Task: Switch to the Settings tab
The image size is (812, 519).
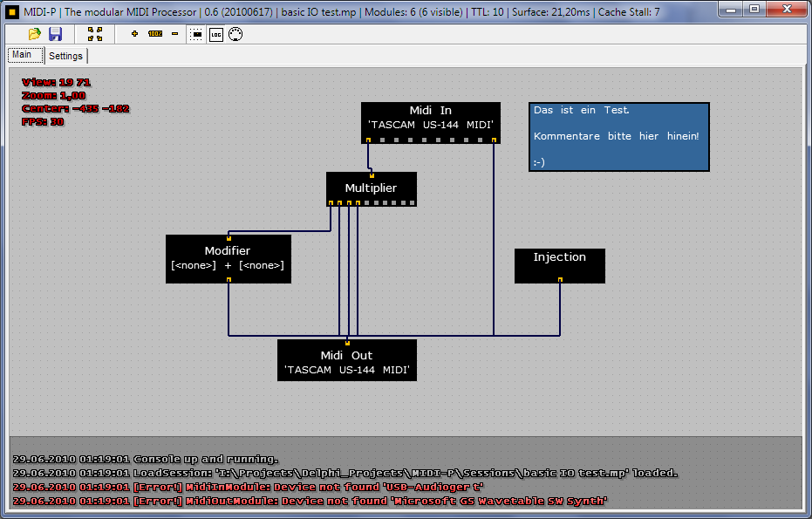Action: tap(65, 56)
